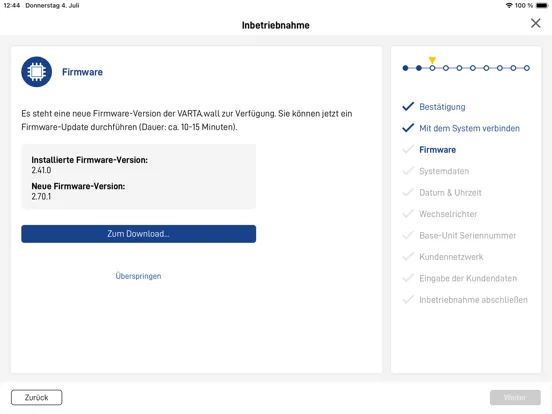Select the Wechselrichter step
The height and width of the screenshot is (414, 552).
click(x=448, y=214)
